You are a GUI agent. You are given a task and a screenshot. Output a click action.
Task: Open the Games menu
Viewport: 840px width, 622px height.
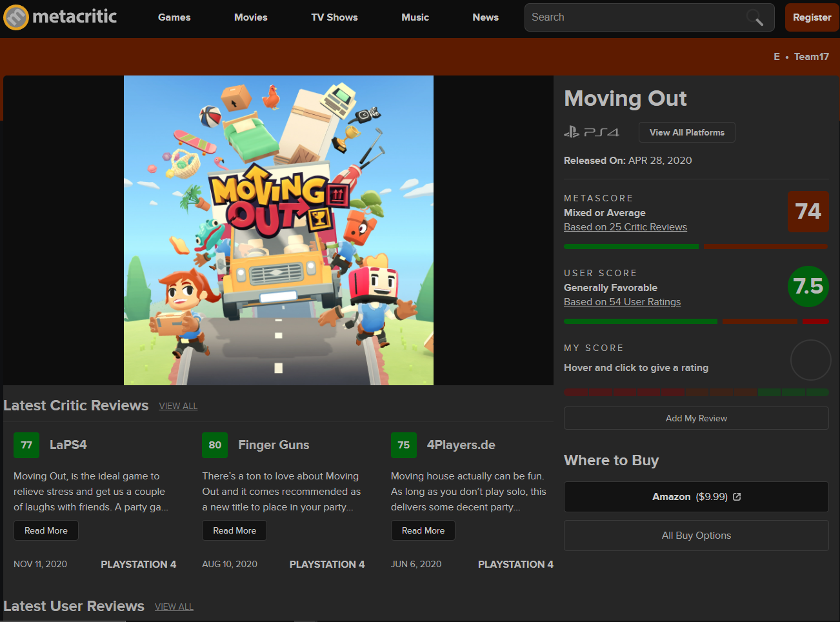click(x=174, y=17)
